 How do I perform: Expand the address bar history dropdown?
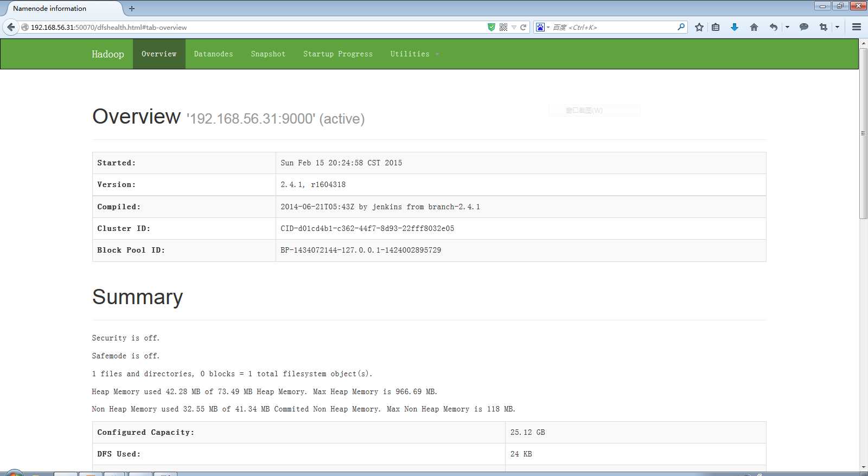pyautogui.click(x=514, y=27)
